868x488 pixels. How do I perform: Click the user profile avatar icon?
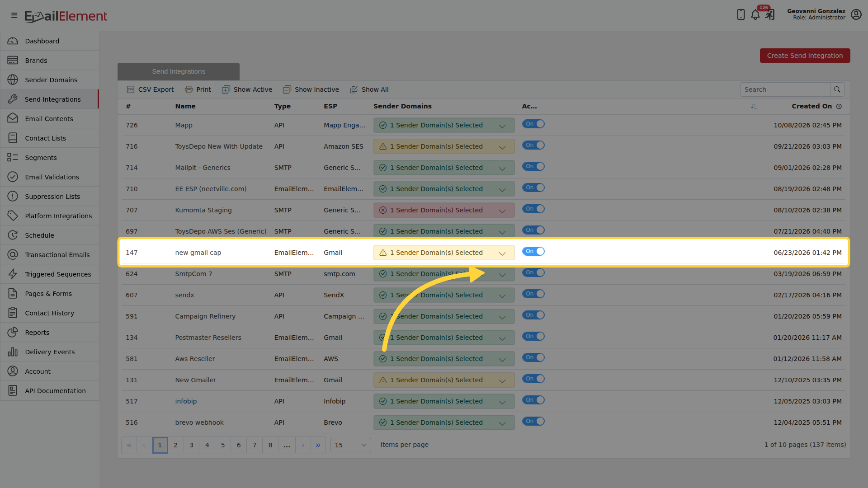pyautogui.click(x=856, y=14)
